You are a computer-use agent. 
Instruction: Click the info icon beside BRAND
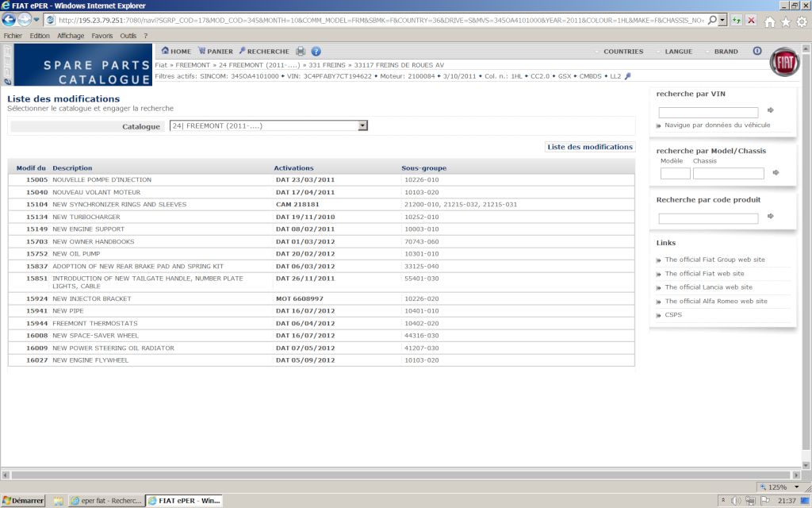pyautogui.click(x=757, y=51)
